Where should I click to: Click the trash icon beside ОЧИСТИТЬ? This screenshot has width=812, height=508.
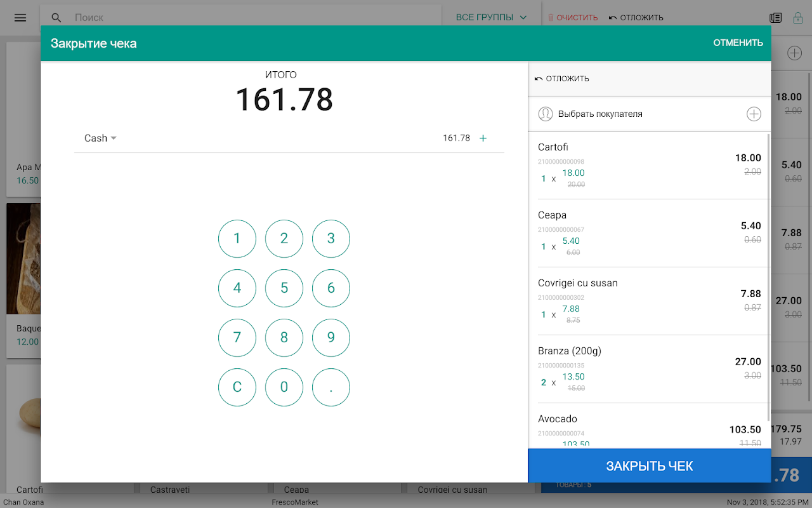[x=551, y=18]
